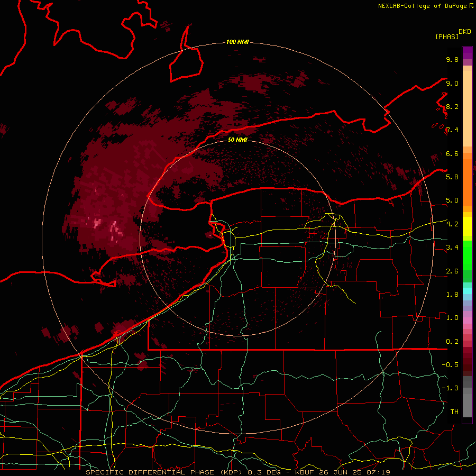
Task: Click the purple top segment of the color bar
Action: (x=467, y=53)
